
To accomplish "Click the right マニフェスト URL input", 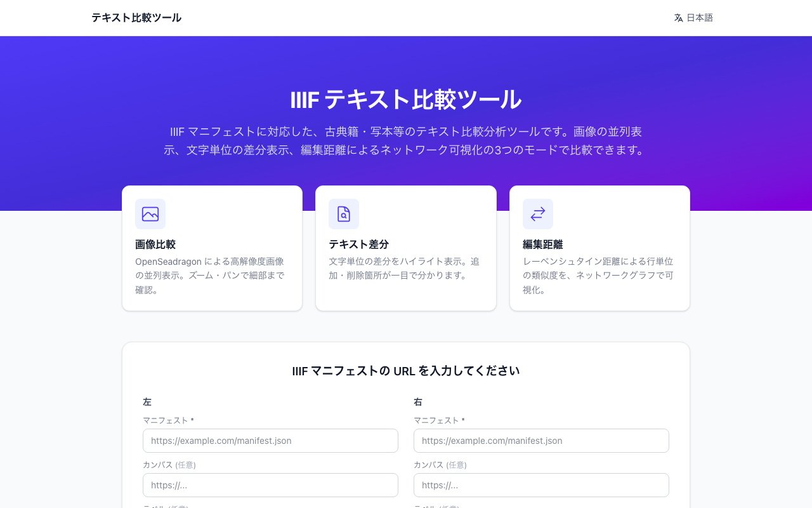I will pyautogui.click(x=540, y=440).
